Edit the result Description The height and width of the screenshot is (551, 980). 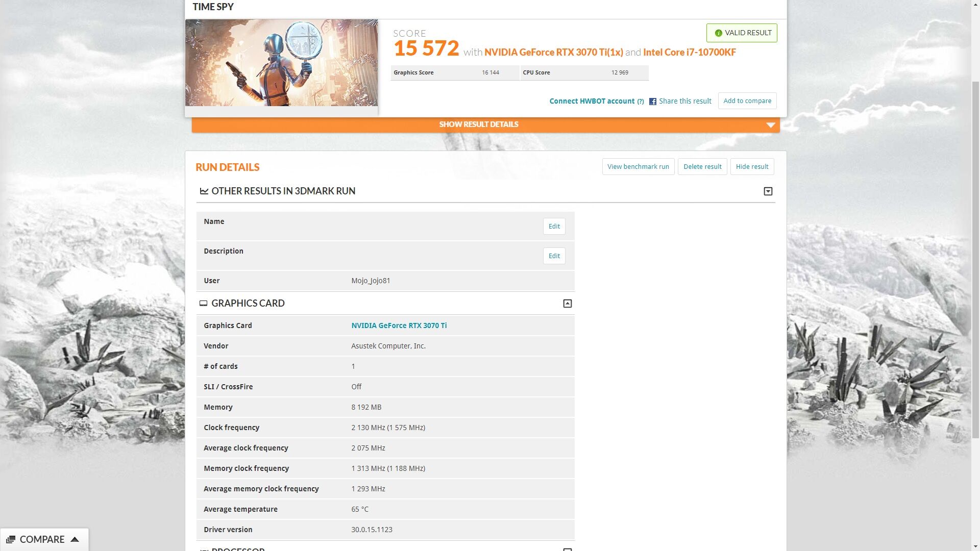[554, 256]
